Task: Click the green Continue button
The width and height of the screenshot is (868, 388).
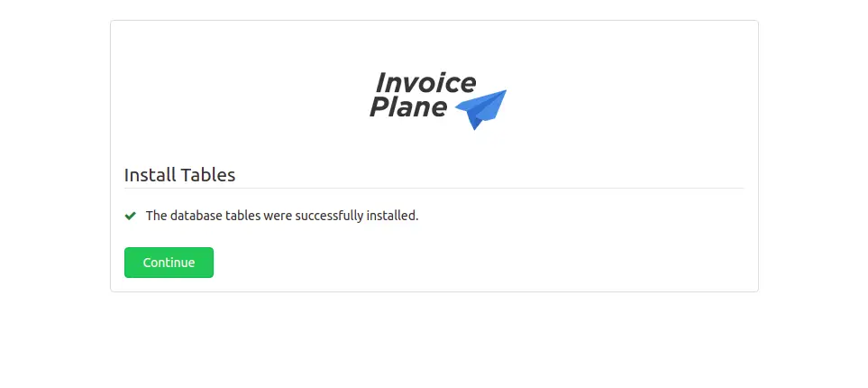Action: pyautogui.click(x=169, y=263)
